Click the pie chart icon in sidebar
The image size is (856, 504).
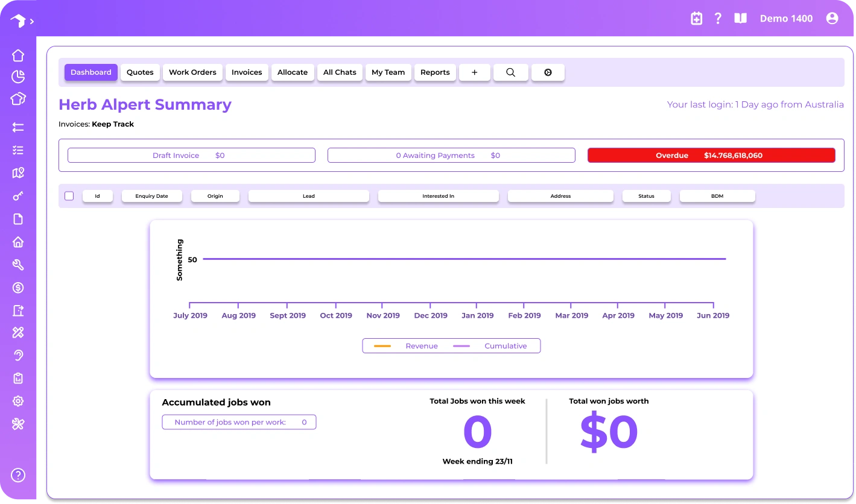click(x=18, y=77)
